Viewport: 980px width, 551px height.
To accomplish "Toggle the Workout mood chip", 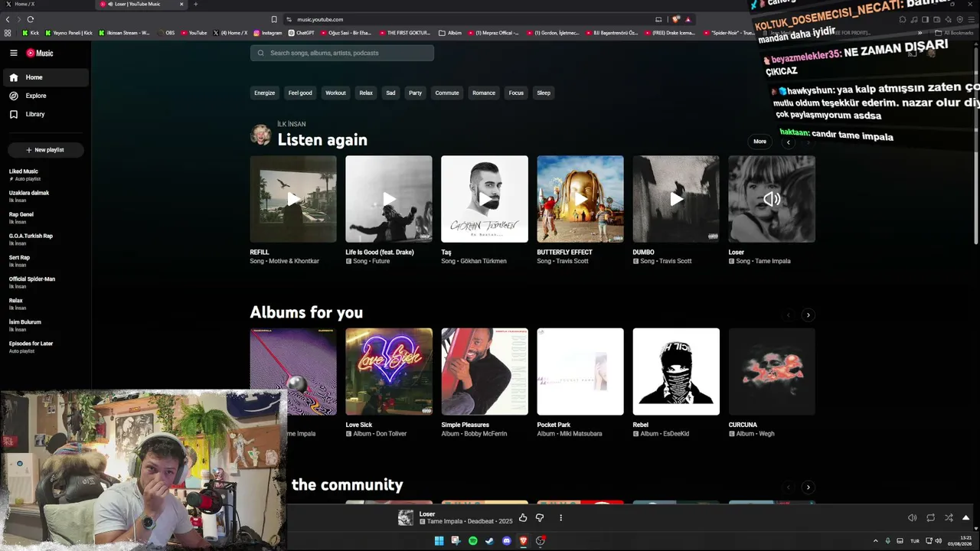I will [x=335, y=93].
